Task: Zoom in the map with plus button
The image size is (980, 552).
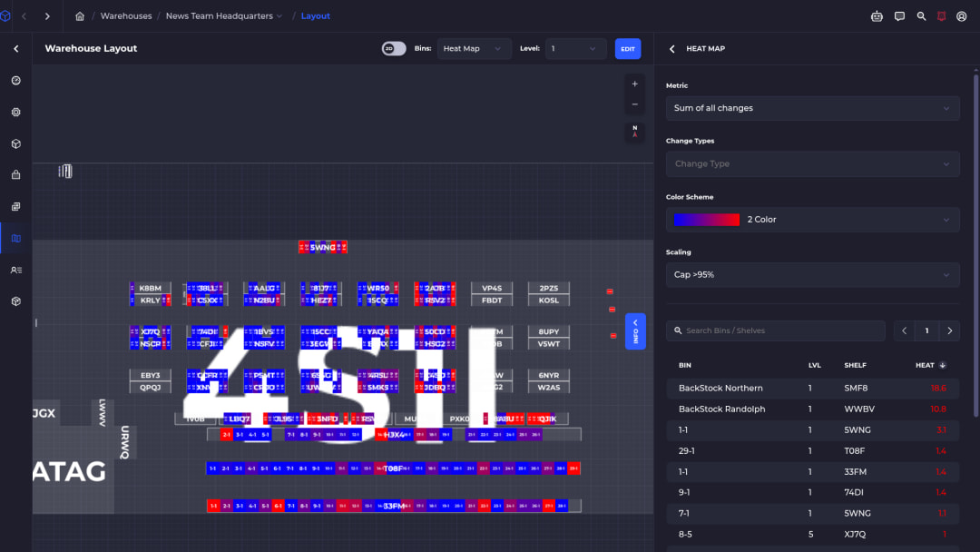Action: 634,84
